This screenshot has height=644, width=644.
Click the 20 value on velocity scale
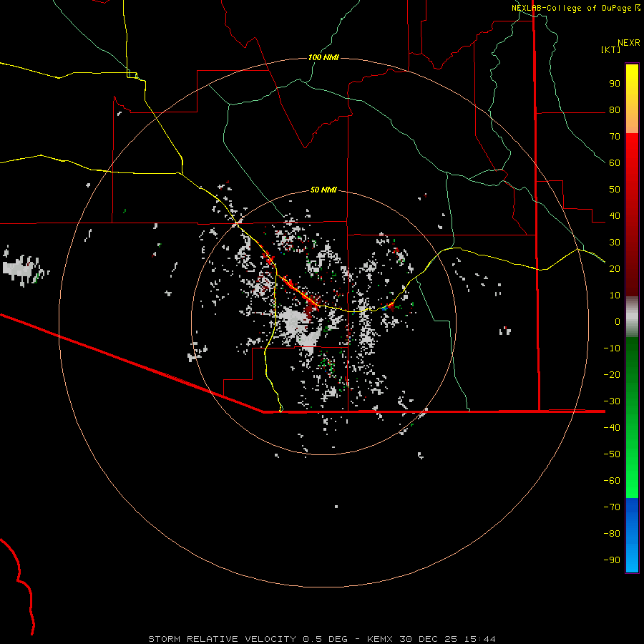pyautogui.click(x=615, y=268)
